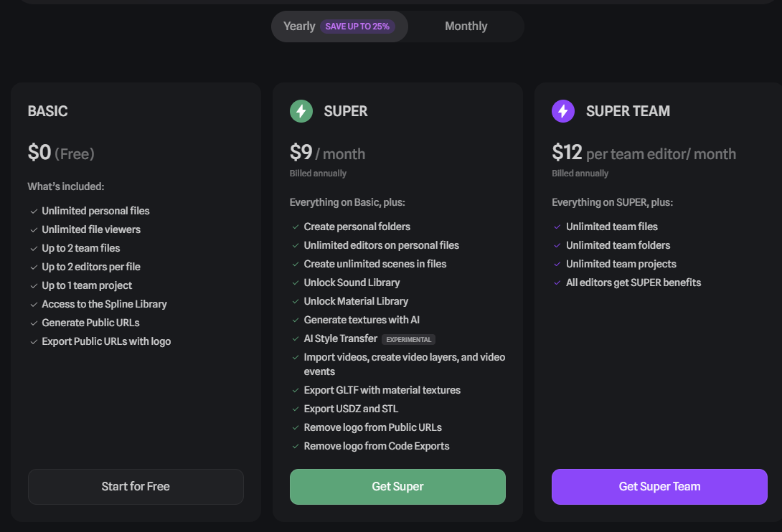Click the green SUPER lightning bolt icon
782x532 pixels.
[301, 111]
